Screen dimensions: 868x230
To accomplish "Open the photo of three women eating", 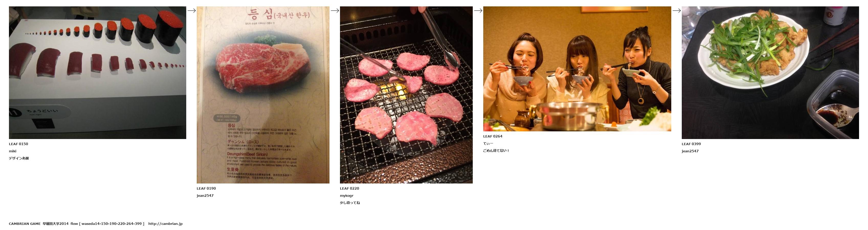I will click(x=577, y=69).
